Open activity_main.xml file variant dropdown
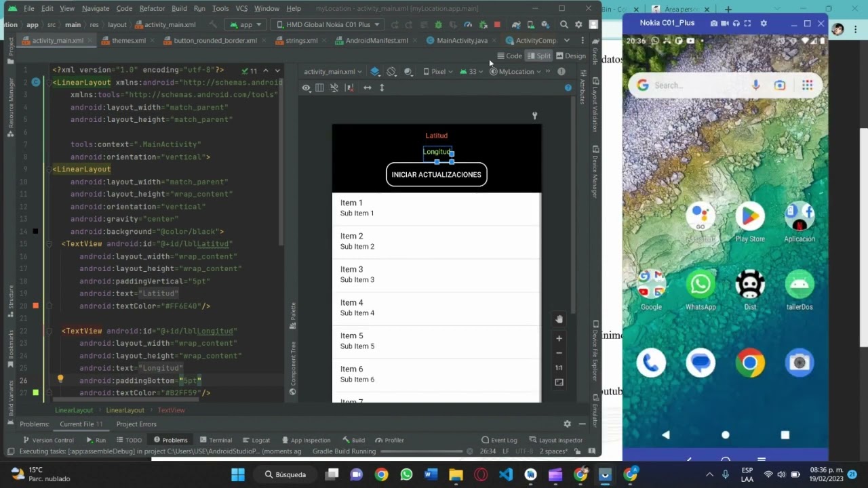This screenshot has height=488, width=868. [332, 71]
